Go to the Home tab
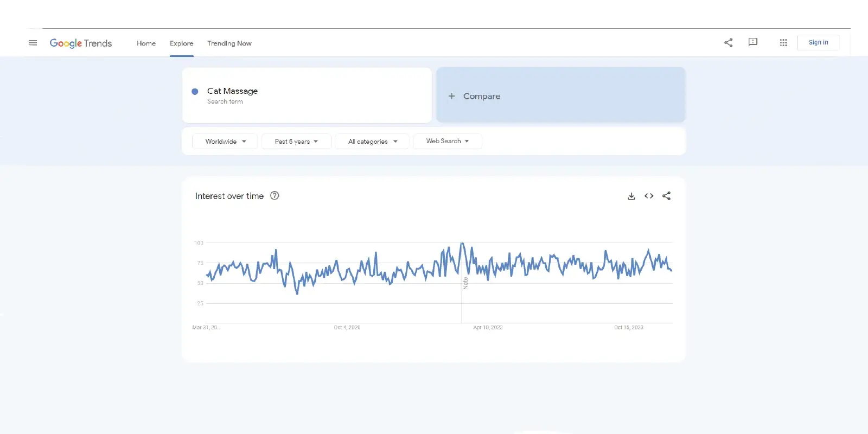 click(x=146, y=43)
